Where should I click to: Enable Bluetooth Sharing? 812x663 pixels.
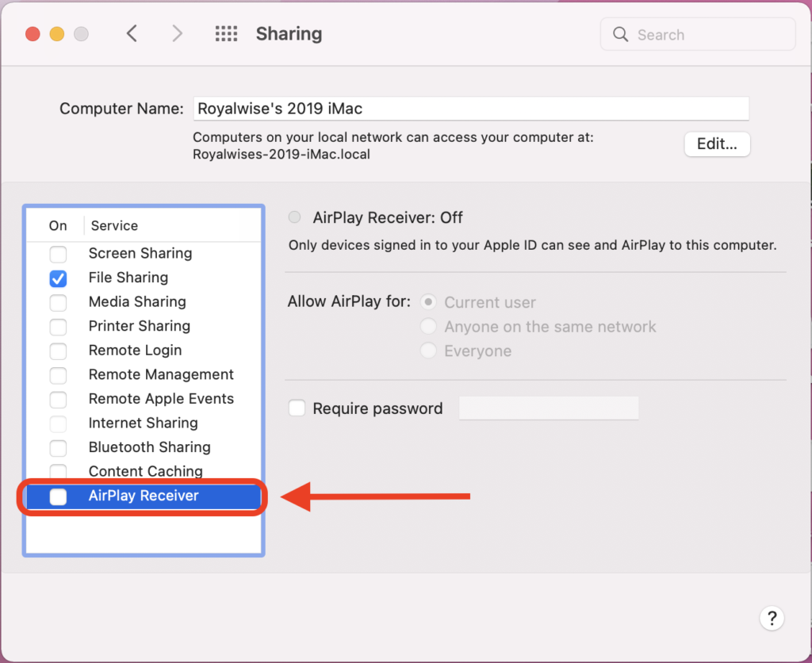pyautogui.click(x=58, y=447)
